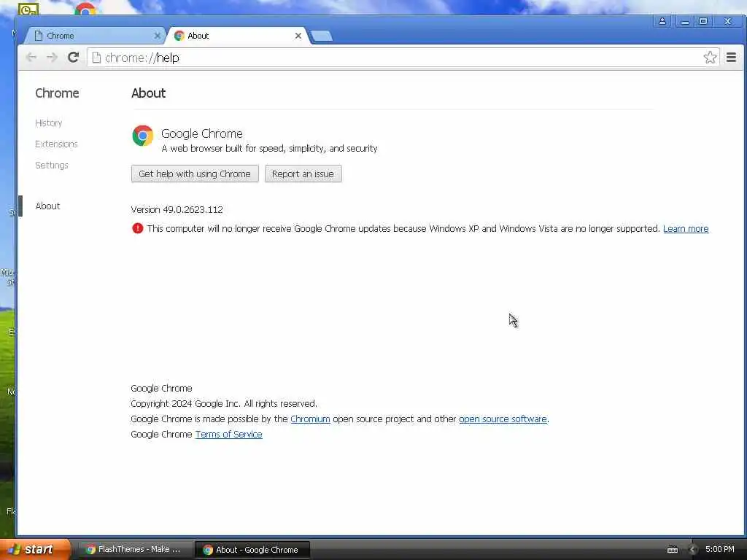The image size is (747, 560).
Task: Click the Google Chrome logo icon
Action: click(x=142, y=136)
